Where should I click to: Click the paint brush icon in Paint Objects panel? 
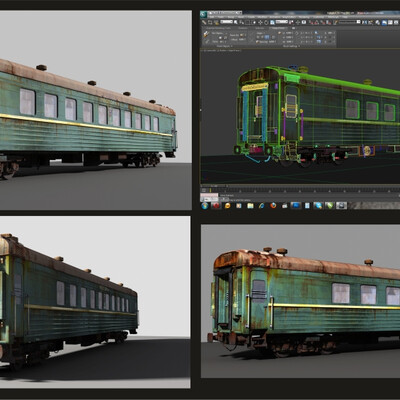(x=206, y=34)
